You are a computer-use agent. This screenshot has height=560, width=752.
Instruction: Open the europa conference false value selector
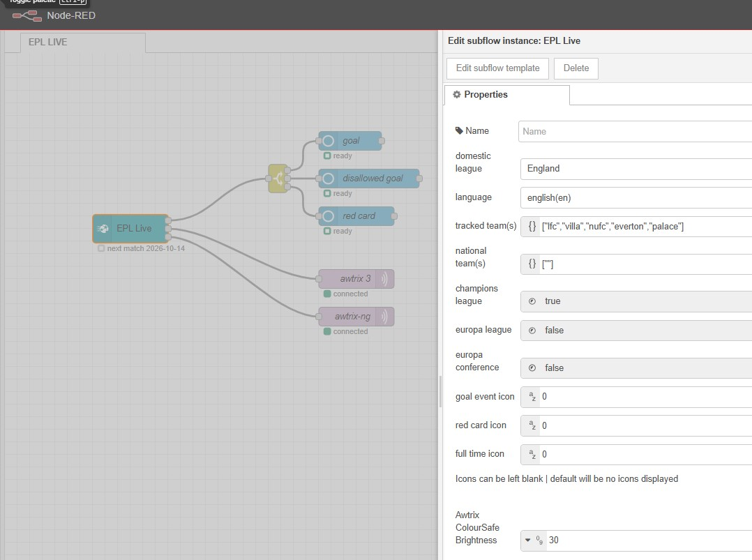point(636,368)
